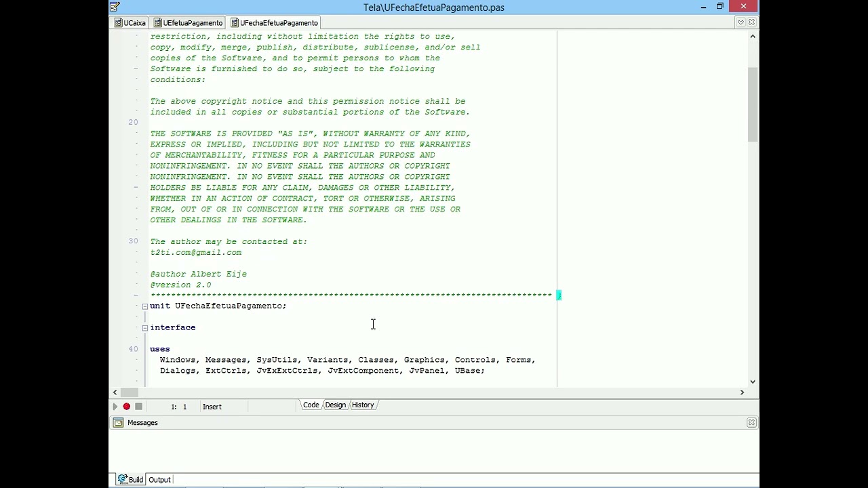The height and width of the screenshot is (488, 868).
Task: Click the horizontal scrollbar thumb
Action: (130, 392)
